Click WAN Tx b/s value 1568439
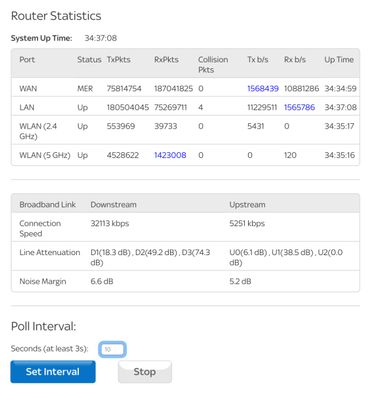The image size is (384, 400). coord(263,89)
